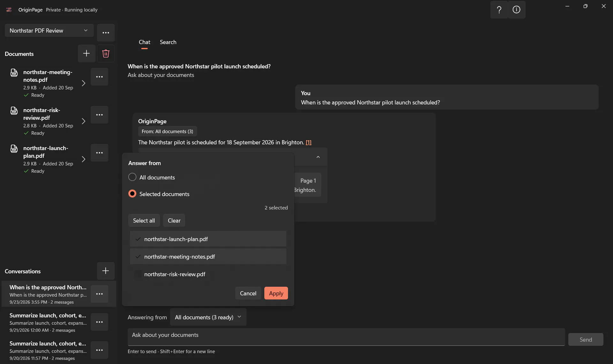Image resolution: width=613 pixels, height=364 pixels.
Task: Open more options for northstar-launch-plan.pdf
Action: (x=99, y=153)
